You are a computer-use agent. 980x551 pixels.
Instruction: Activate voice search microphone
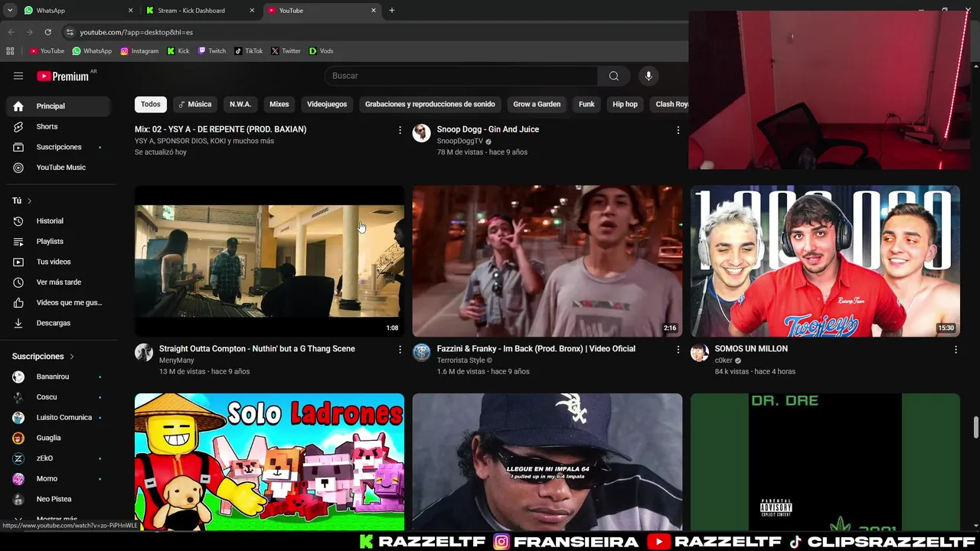pyautogui.click(x=648, y=76)
